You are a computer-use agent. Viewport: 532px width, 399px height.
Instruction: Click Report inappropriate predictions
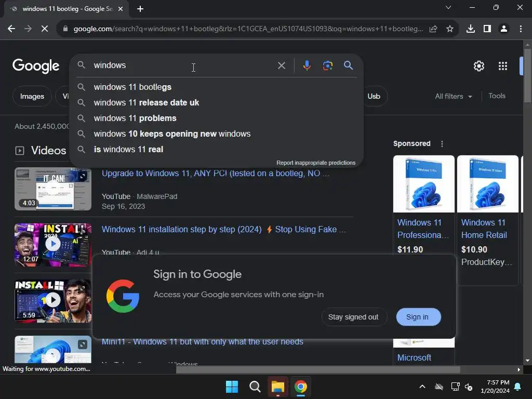pos(316,163)
